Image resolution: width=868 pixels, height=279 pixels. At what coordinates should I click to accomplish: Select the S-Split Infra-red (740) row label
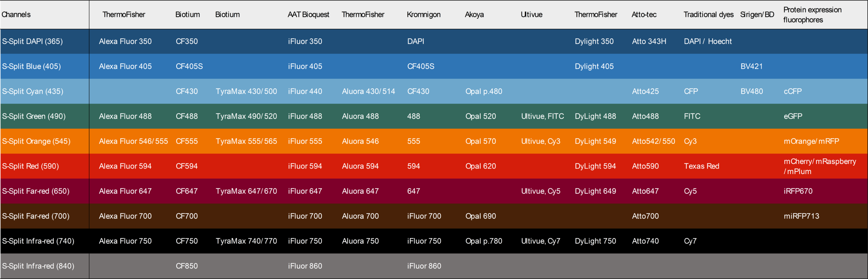point(38,241)
